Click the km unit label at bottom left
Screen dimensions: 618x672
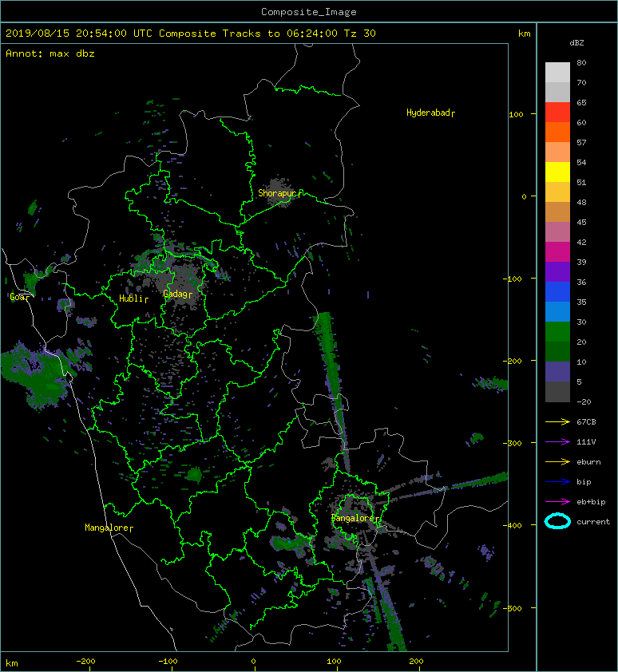tap(12, 663)
